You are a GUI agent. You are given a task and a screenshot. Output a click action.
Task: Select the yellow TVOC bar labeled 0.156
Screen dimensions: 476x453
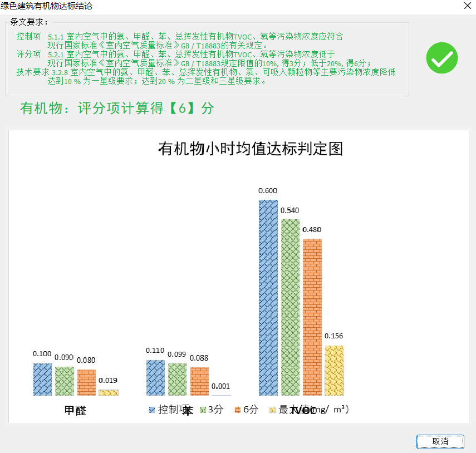[x=334, y=371]
